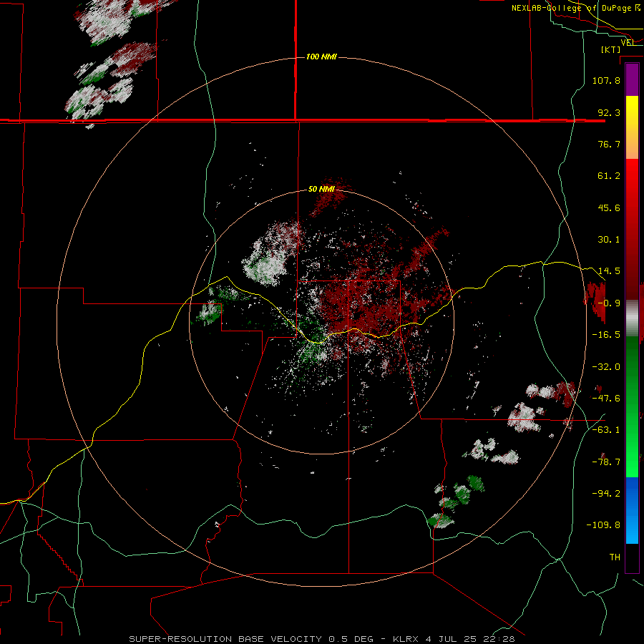Click the TH threshold label
Image resolution: width=644 pixels, height=644 pixels.
615,557
